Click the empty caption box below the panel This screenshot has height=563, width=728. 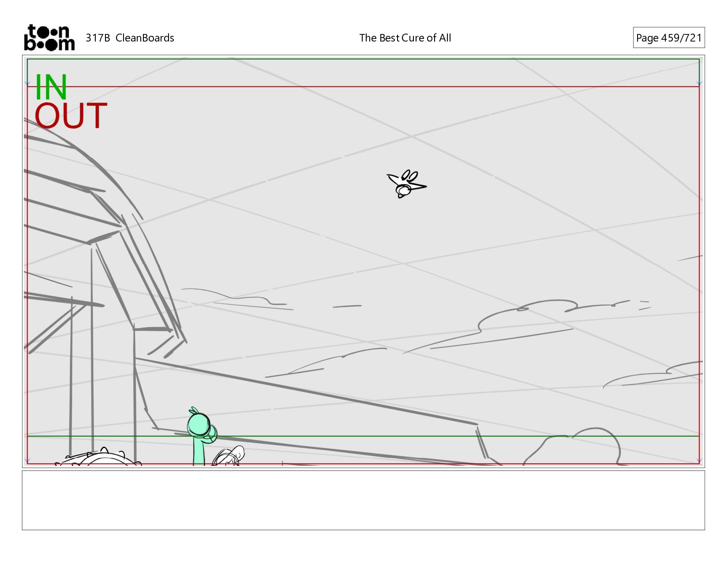pos(363,500)
